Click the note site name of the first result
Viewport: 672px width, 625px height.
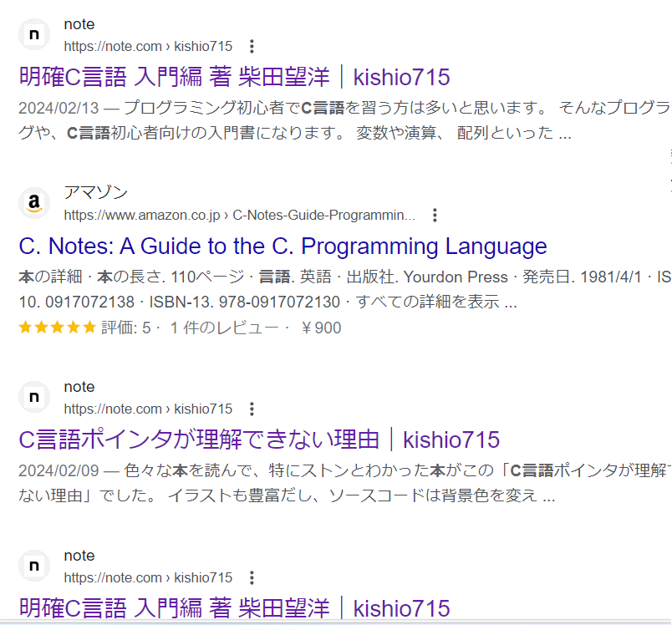point(79,24)
